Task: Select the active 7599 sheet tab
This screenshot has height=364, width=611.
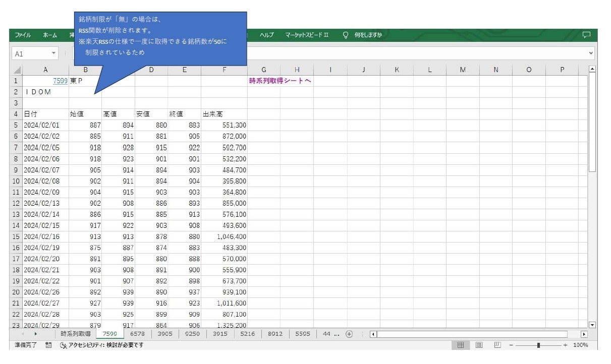Action: (110, 334)
